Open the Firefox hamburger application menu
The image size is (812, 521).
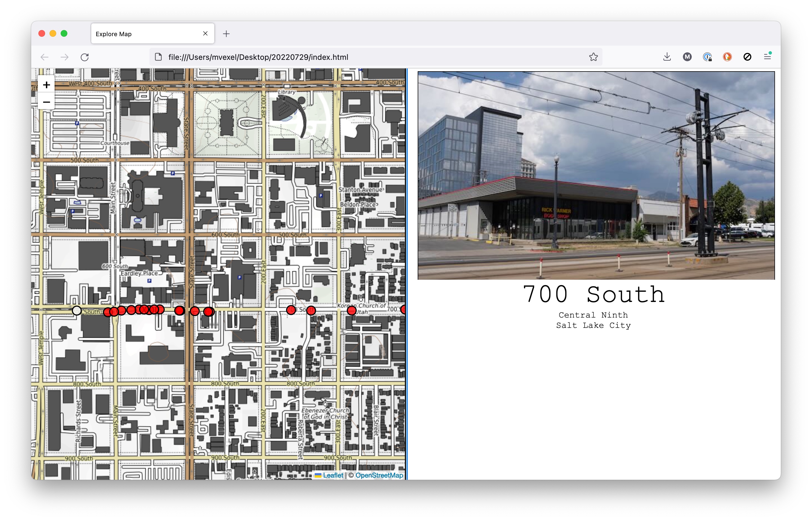point(767,57)
